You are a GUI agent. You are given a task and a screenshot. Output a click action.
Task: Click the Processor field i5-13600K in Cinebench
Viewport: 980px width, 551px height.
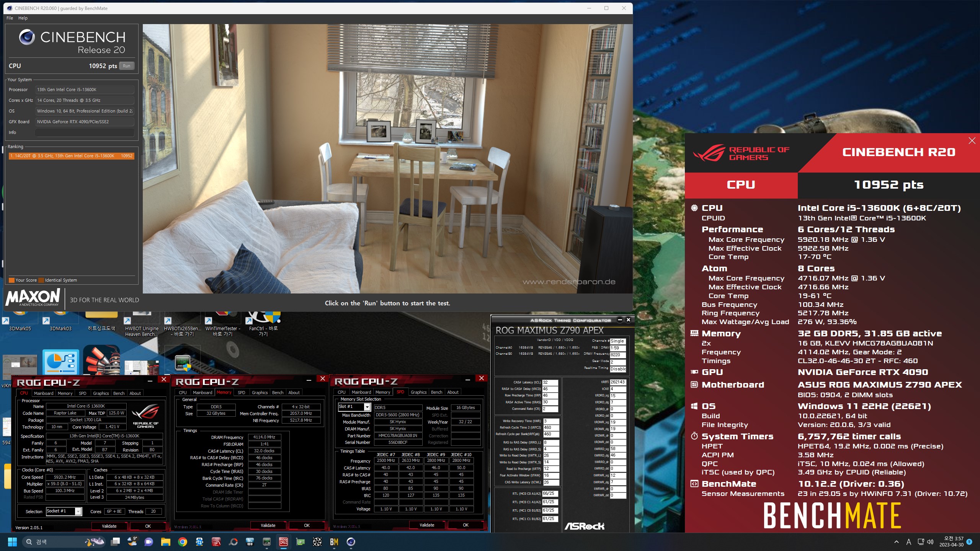[x=85, y=90]
